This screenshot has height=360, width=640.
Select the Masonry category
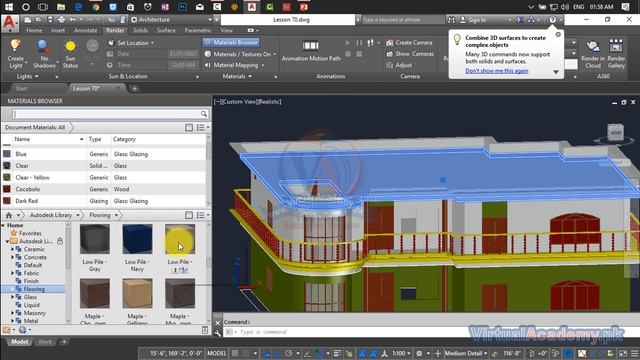click(x=34, y=313)
